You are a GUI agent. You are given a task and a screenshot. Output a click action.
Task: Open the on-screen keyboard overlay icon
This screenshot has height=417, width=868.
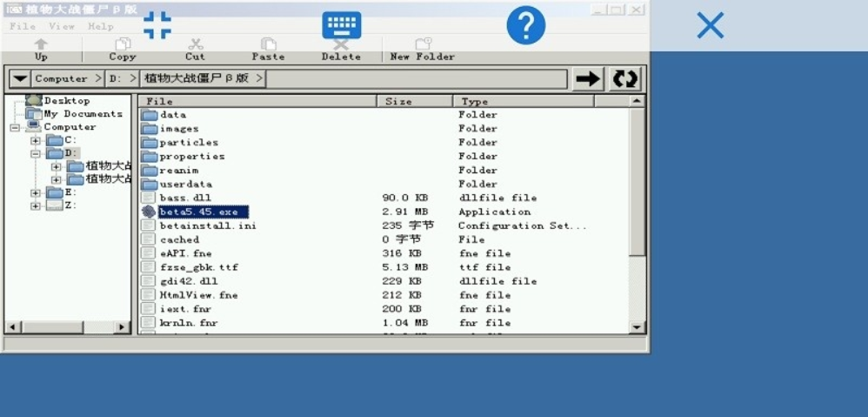coord(341,25)
